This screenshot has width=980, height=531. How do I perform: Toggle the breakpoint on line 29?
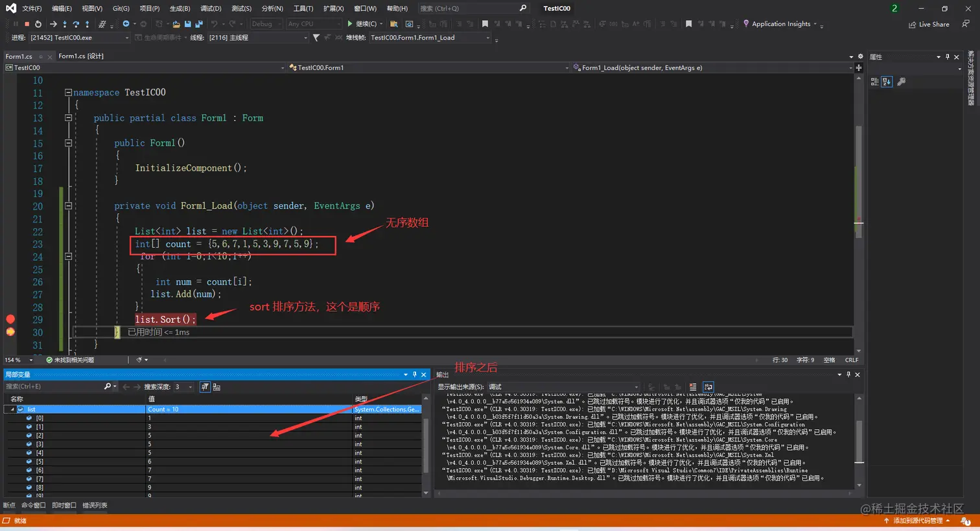click(10, 319)
